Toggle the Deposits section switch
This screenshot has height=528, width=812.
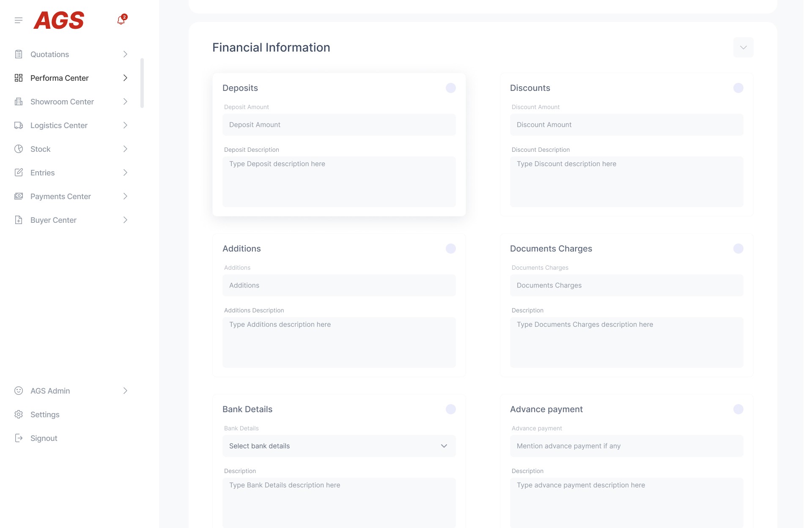(x=450, y=88)
